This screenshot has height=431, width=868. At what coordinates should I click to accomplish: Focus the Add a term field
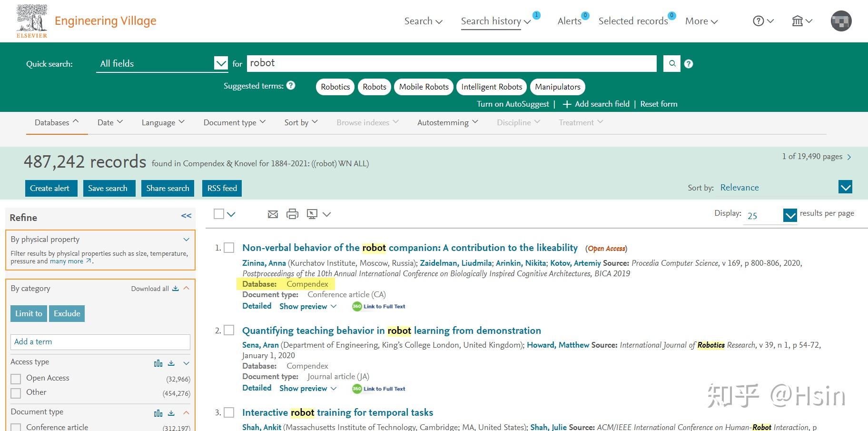[x=100, y=342]
